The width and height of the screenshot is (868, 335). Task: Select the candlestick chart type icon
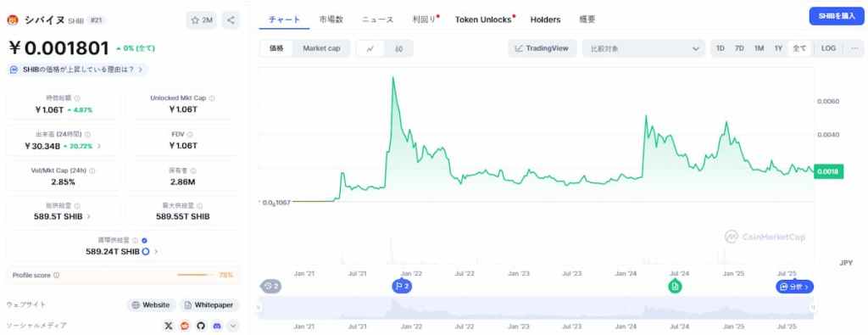(x=398, y=48)
